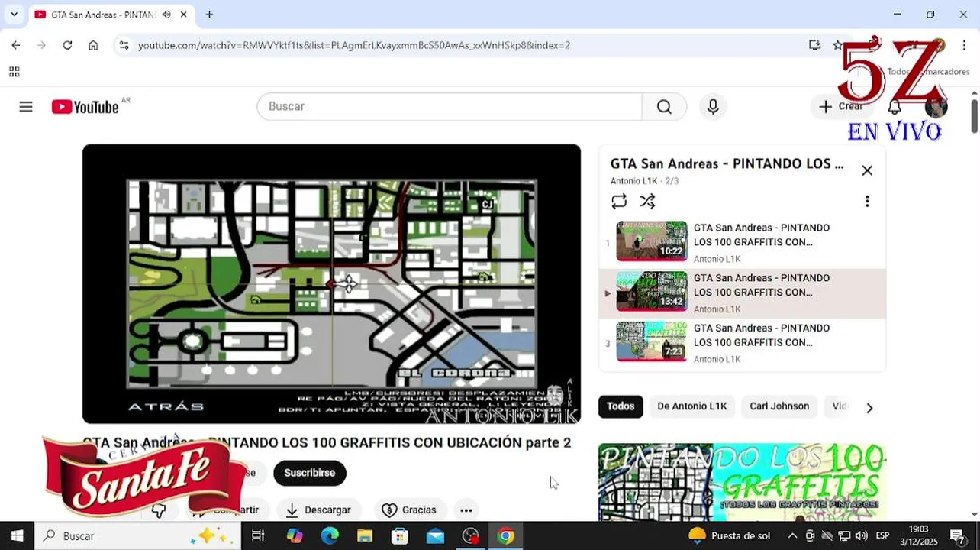Open the YouTube hamburger guide menu
Screen dimensions: 980x550
26,107
